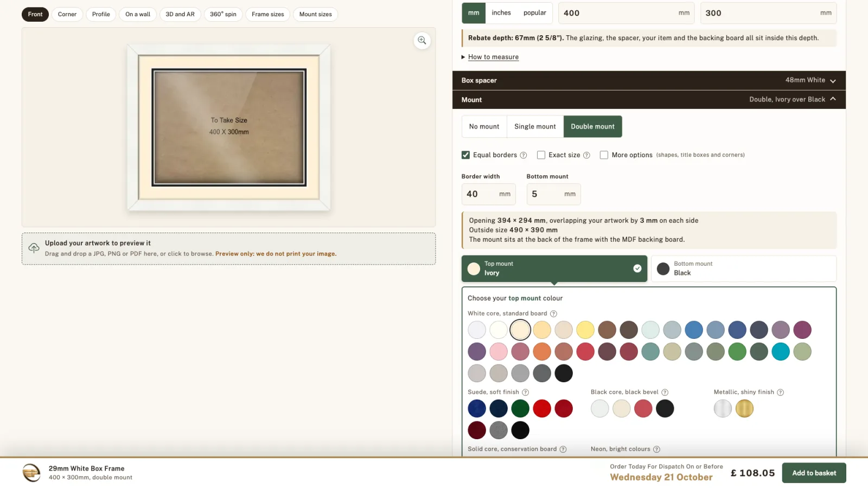Select the Top mount Ivory selector

[554, 268]
